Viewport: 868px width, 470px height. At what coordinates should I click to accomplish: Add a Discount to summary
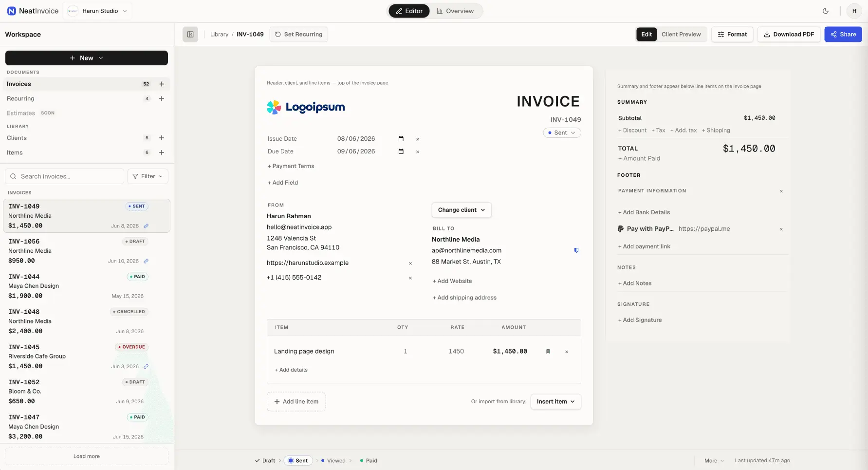[632, 130]
